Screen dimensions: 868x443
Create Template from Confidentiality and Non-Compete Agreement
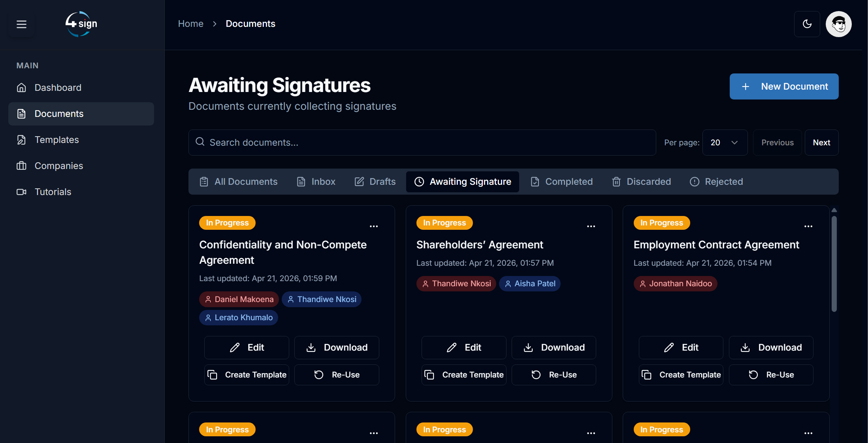pos(247,375)
